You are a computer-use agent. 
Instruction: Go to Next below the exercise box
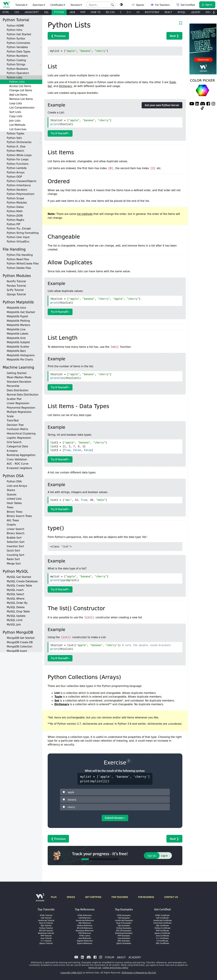pyautogui.click(x=174, y=839)
